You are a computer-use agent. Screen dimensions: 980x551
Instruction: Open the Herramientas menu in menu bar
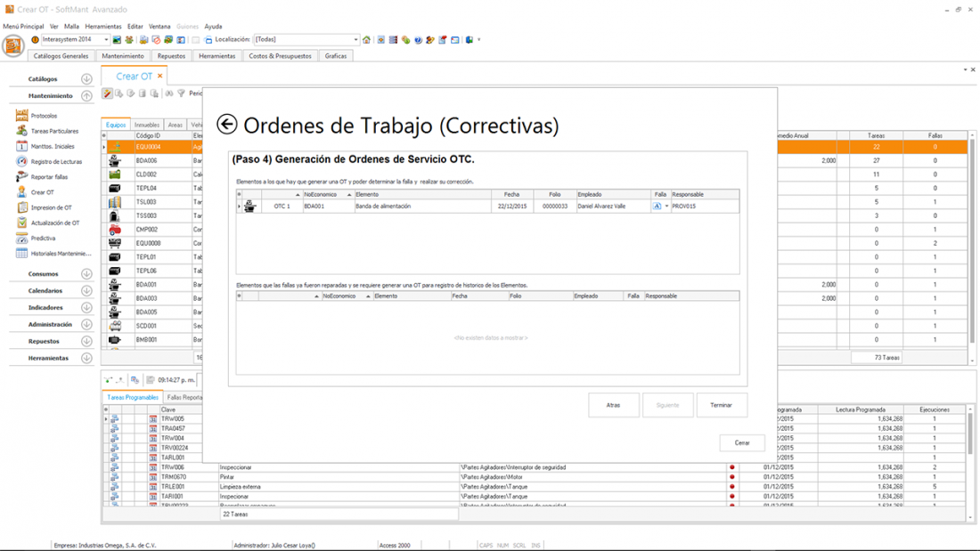pos(103,27)
